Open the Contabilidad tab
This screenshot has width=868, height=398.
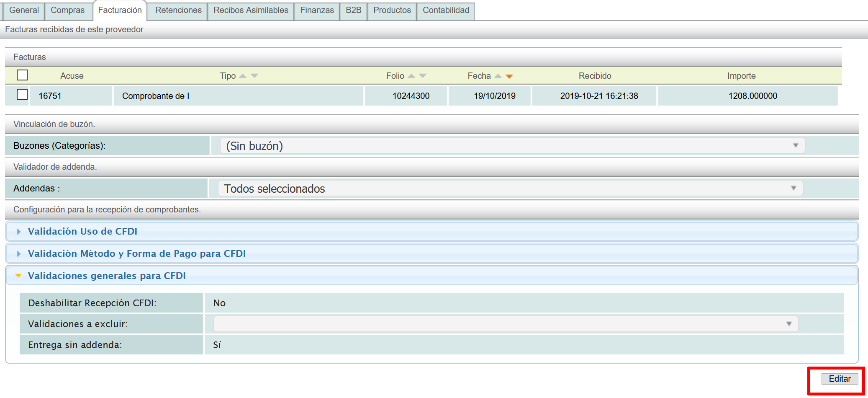pyautogui.click(x=446, y=10)
